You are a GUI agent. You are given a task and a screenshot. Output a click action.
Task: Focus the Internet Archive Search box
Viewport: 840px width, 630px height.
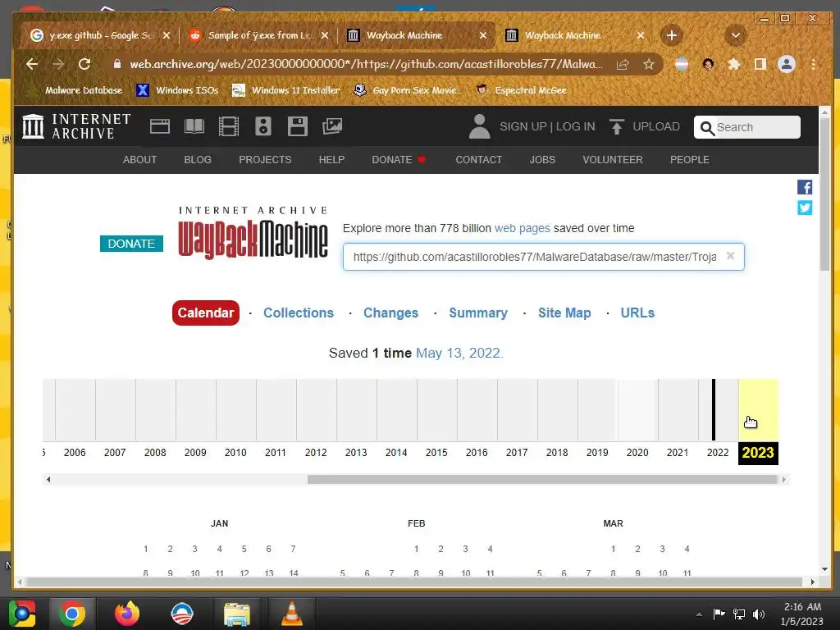tap(747, 127)
